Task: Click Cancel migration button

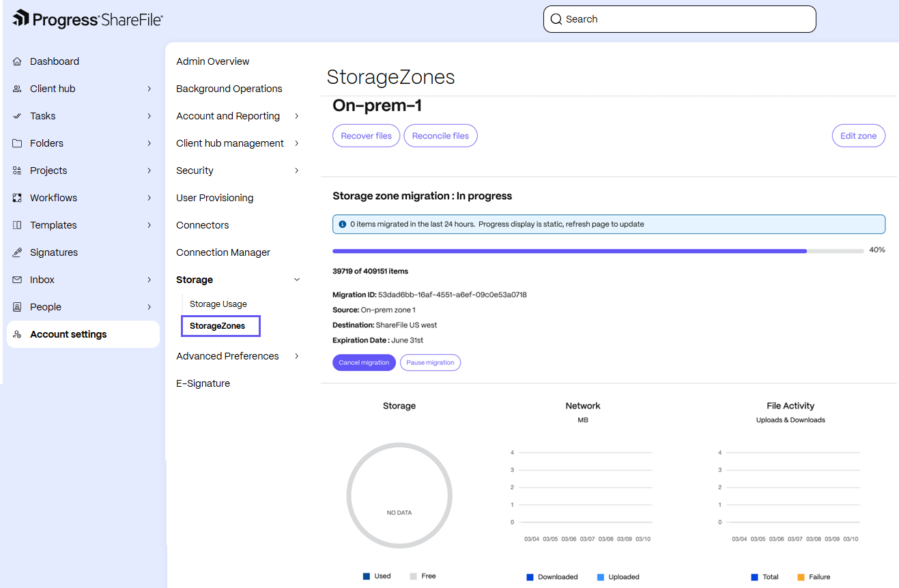Action: 364,362
